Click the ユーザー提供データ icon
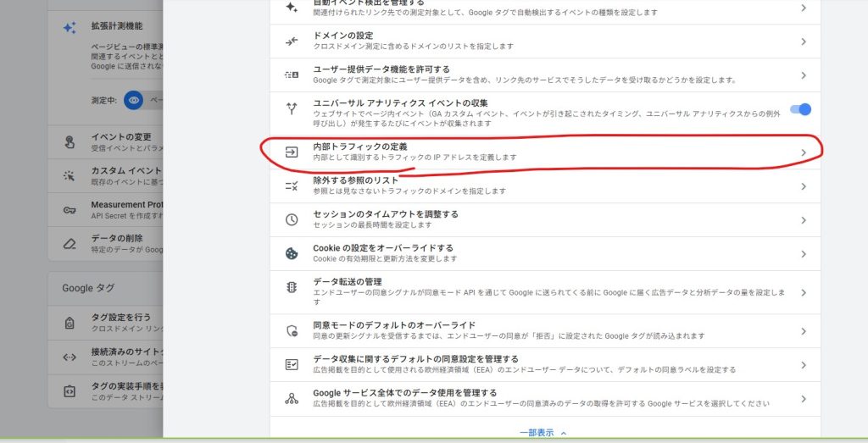 292,75
